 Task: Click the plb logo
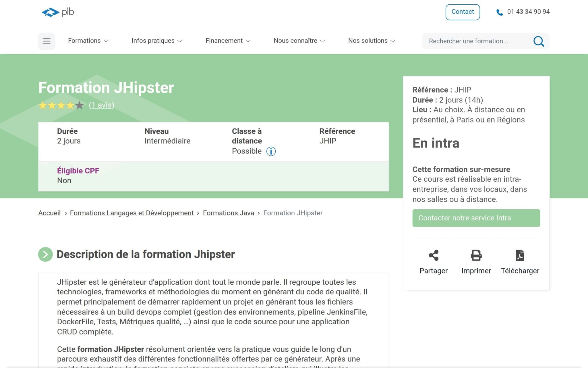(x=58, y=12)
